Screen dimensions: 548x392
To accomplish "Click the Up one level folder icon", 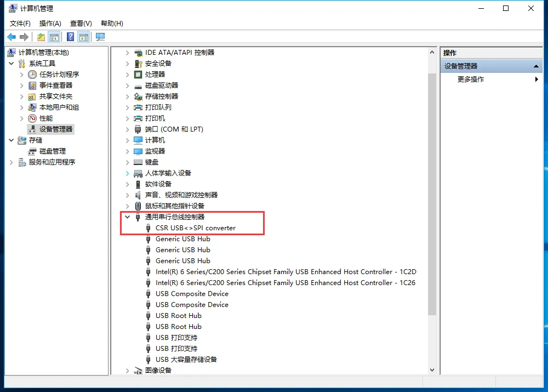I will click(41, 37).
